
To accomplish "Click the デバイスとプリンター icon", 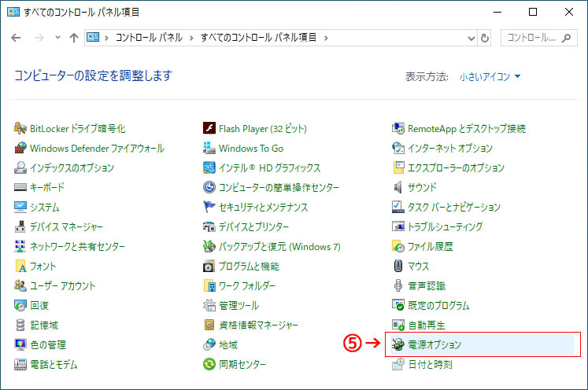I will pyautogui.click(x=209, y=226).
